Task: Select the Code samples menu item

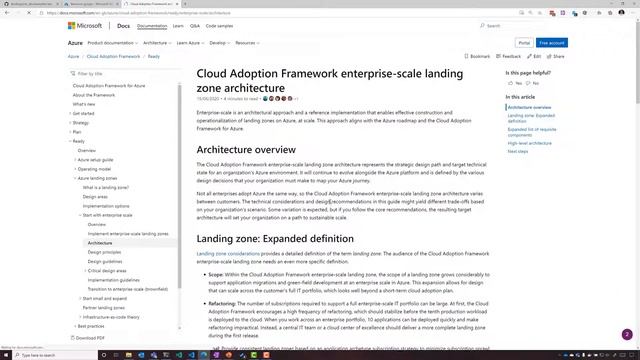Action: click(219, 26)
